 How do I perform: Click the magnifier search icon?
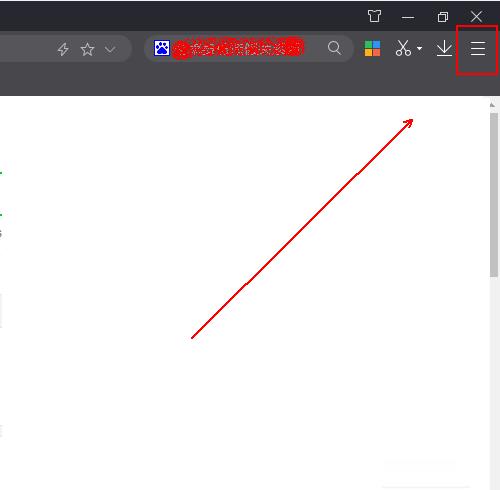(x=334, y=48)
